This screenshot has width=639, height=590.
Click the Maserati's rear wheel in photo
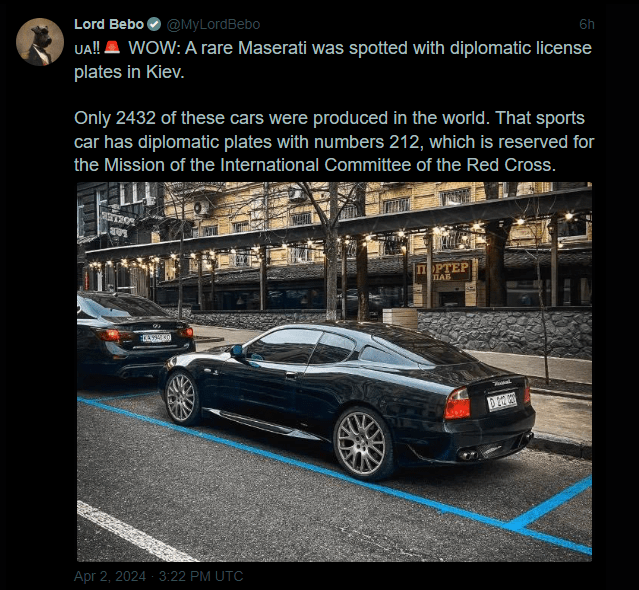[362, 443]
